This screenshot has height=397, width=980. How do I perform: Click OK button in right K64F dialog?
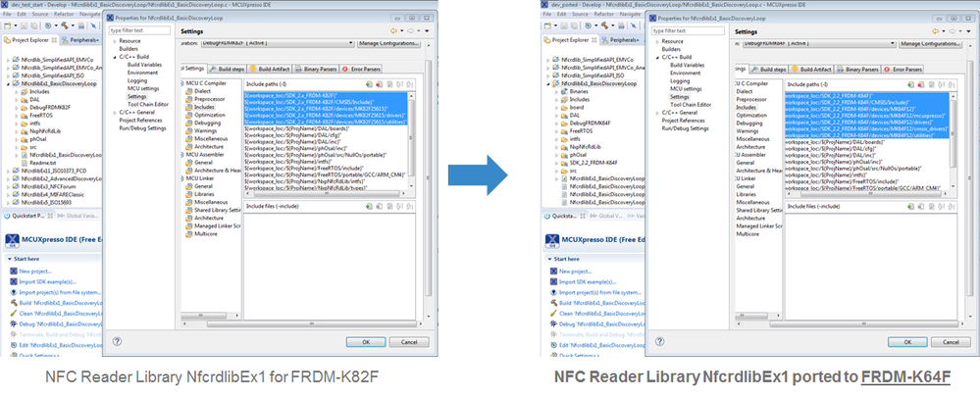tap(908, 342)
